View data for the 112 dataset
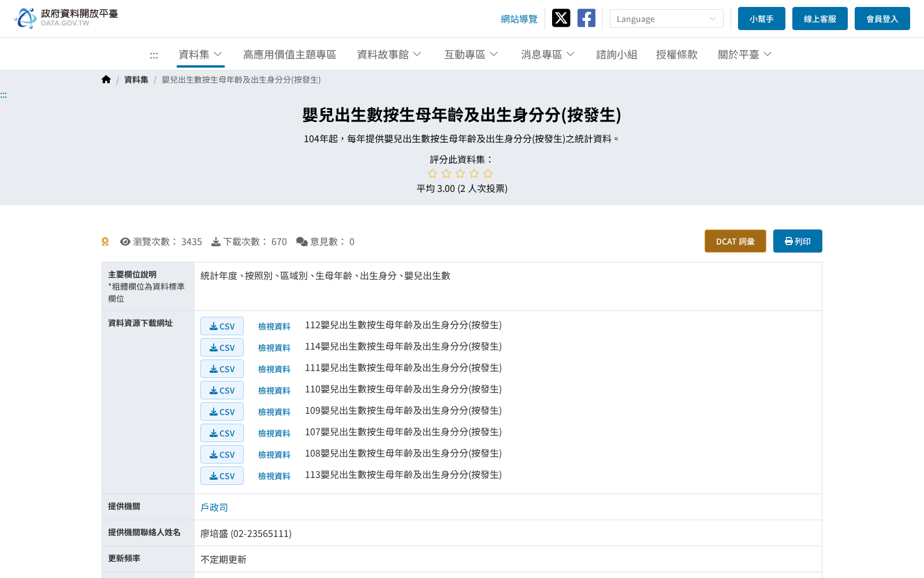 [x=274, y=327]
